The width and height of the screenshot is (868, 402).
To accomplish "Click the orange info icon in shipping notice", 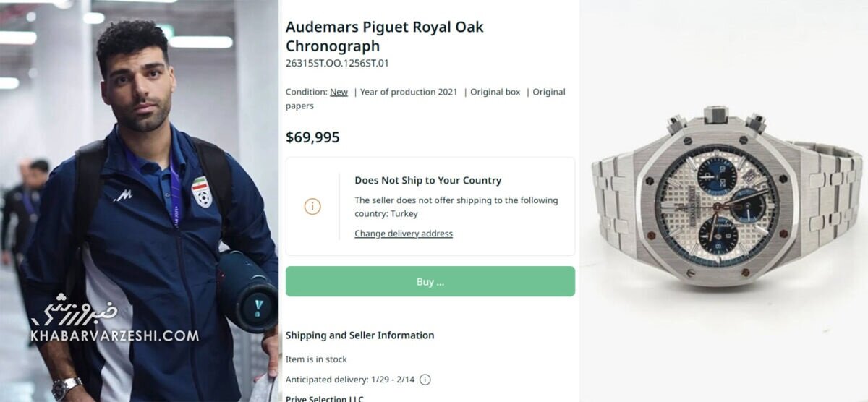I will click(x=312, y=206).
